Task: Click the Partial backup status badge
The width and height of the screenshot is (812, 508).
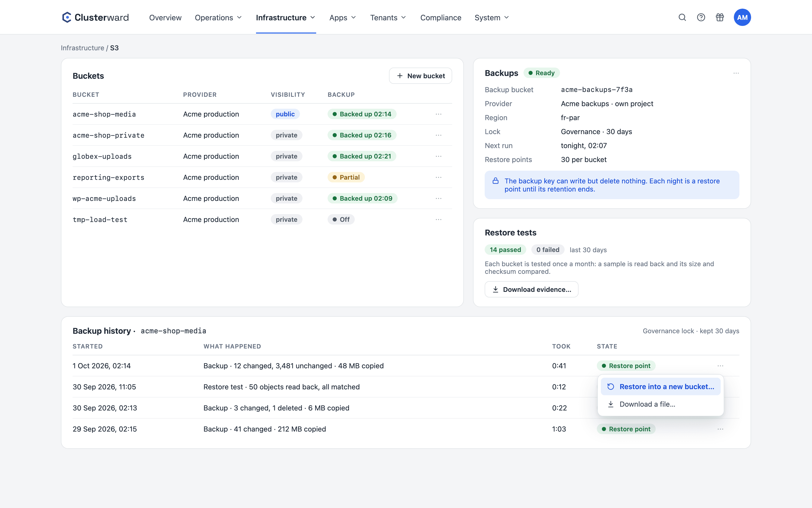Action: [x=346, y=177]
